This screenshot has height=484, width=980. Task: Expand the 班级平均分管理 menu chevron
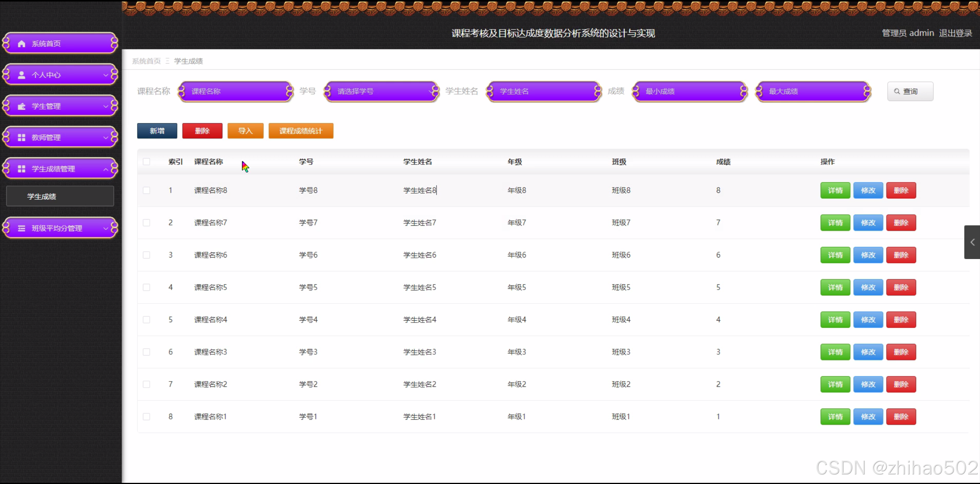coord(106,228)
